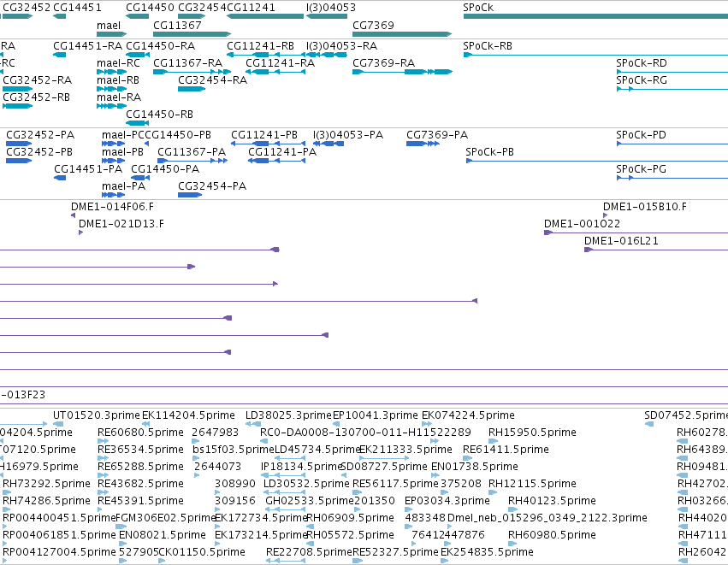Select the CG14450-RA transcript label
Viewport: 728px width, 565px height.
tap(161, 46)
